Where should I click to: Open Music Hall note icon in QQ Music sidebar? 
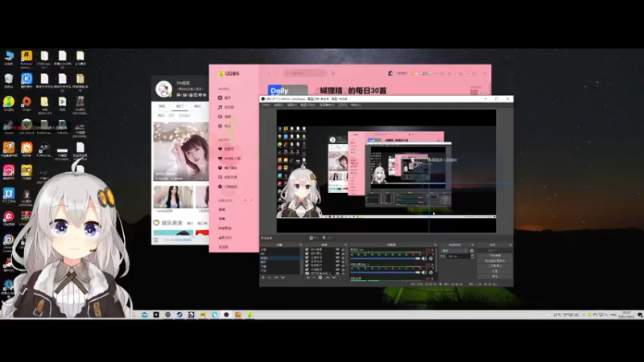click(226, 107)
